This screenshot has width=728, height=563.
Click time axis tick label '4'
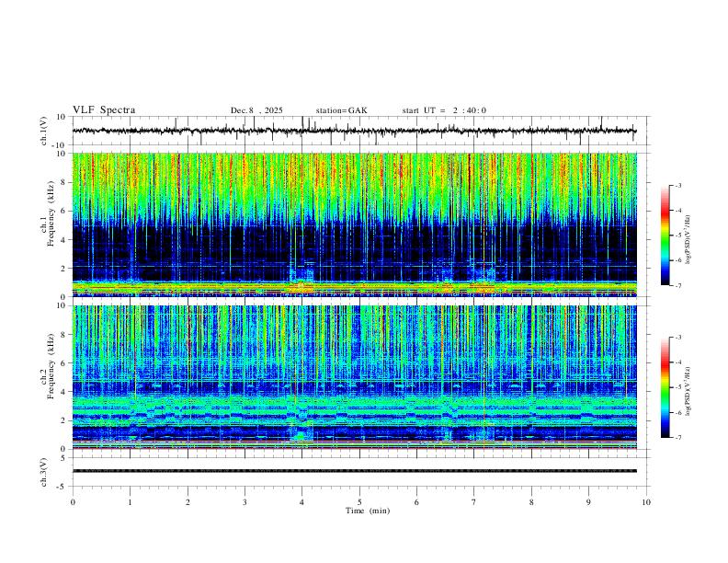[302, 502]
